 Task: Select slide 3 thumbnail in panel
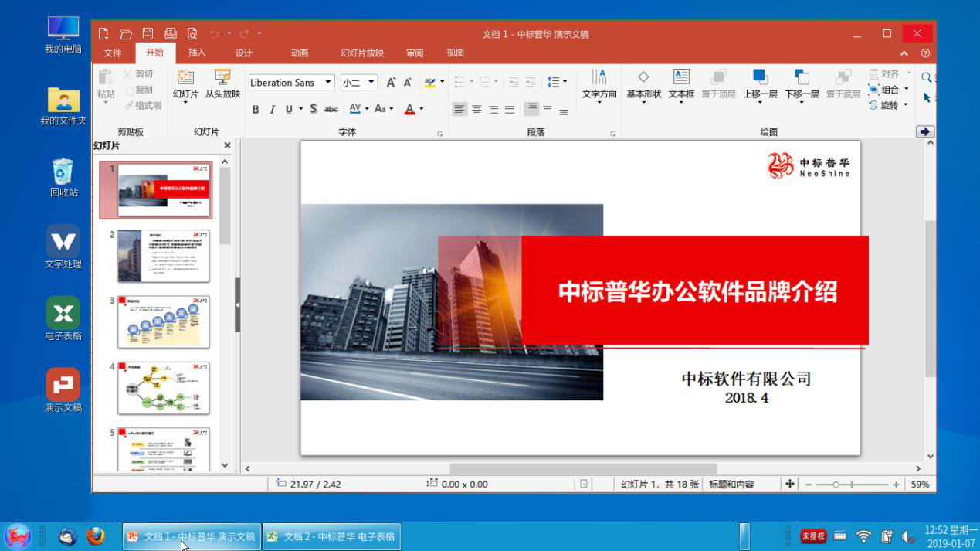(x=163, y=322)
